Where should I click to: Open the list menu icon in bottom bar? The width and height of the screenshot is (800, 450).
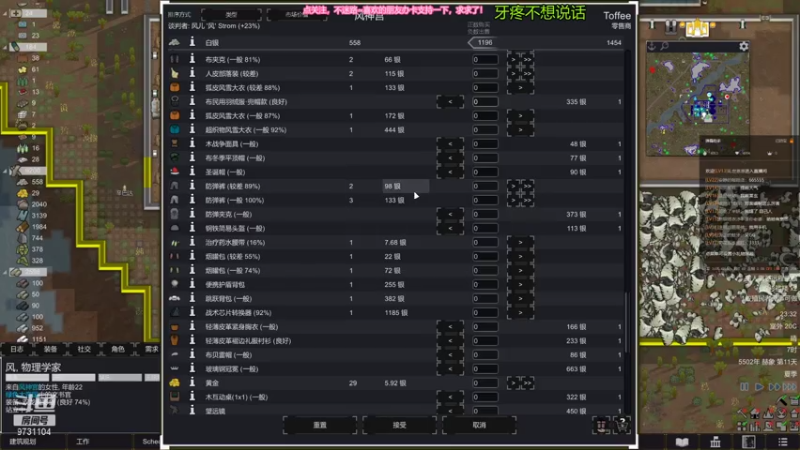pyautogui.click(x=783, y=442)
